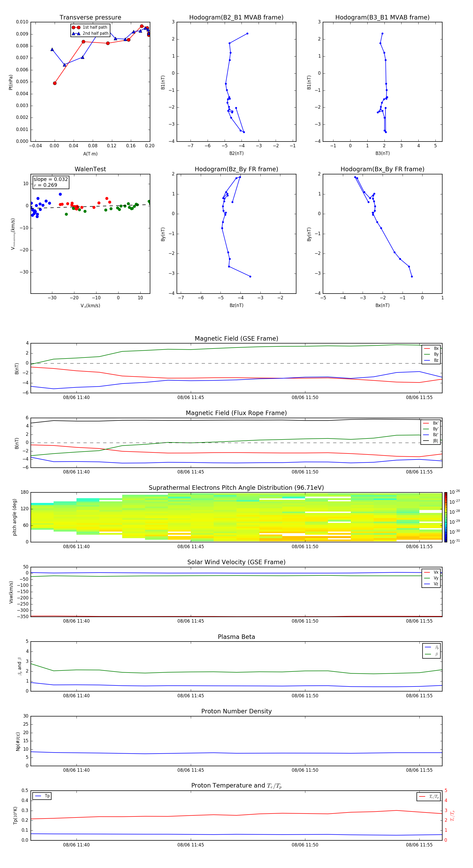Click the Vz entry in velocity legend
The height and width of the screenshot is (868, 473).
click(431, 584)
